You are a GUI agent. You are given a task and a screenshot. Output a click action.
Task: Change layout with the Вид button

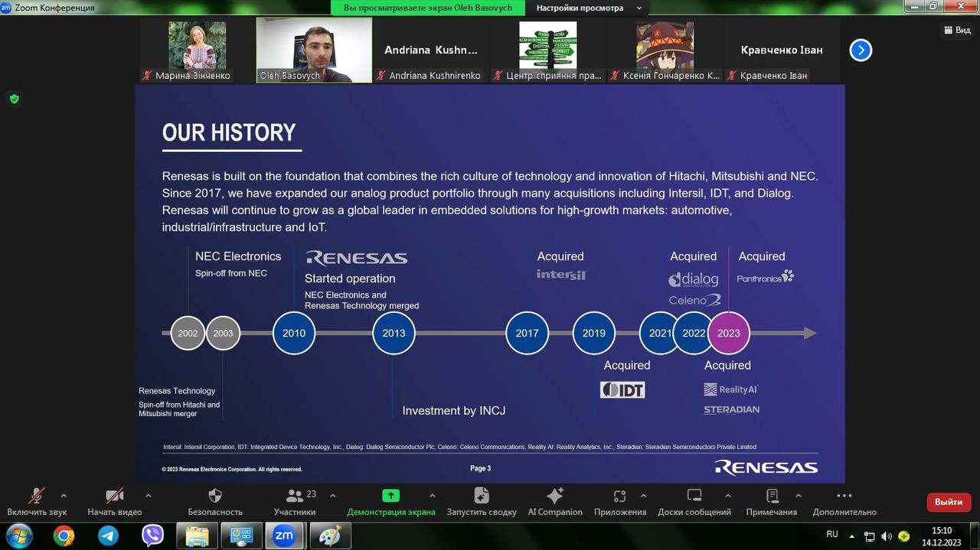(x=957, y=30)
